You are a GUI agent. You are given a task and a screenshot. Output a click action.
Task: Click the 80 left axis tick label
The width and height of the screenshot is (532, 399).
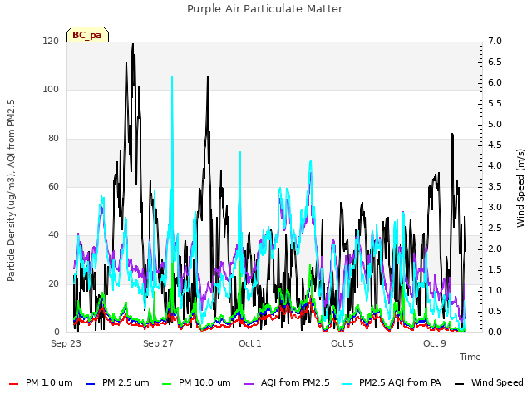click(x=53, y=139)
